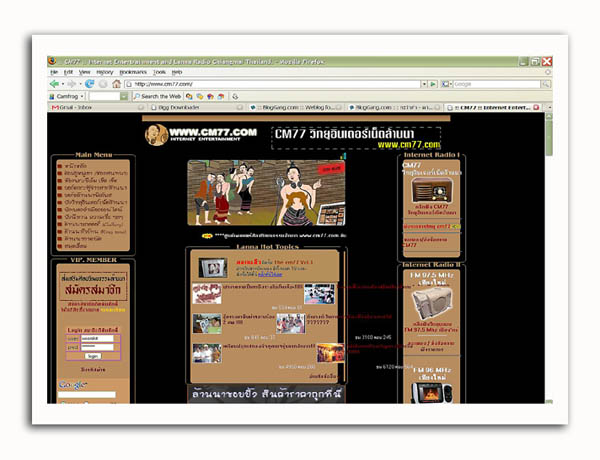The image size is (600, 460).
Task: Click the password field in login form
Action: [x=97, y=347]
